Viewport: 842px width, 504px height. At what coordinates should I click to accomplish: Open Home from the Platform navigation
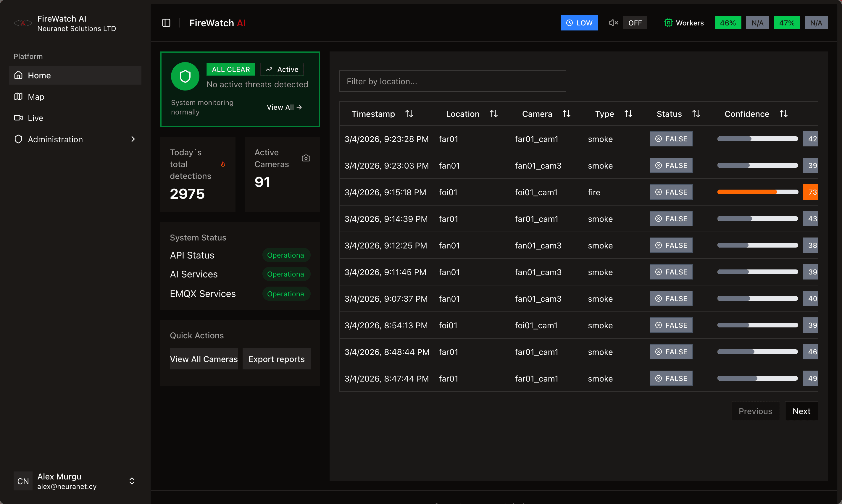(x=39, y=75)
